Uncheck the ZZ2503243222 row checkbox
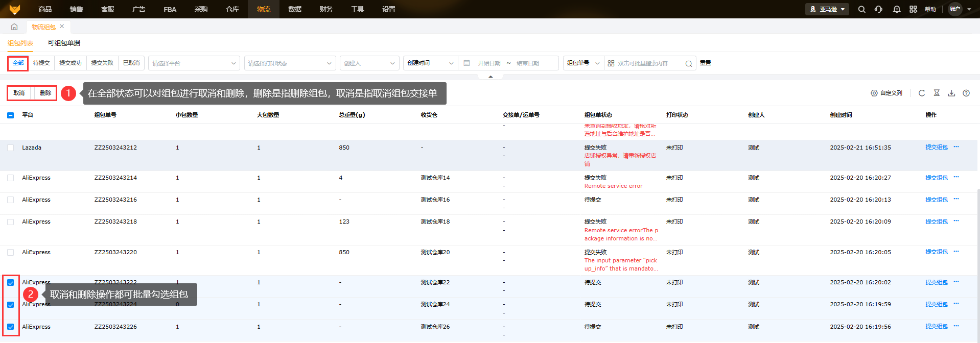Screen dimensions: 980x343 click(11, 283)
